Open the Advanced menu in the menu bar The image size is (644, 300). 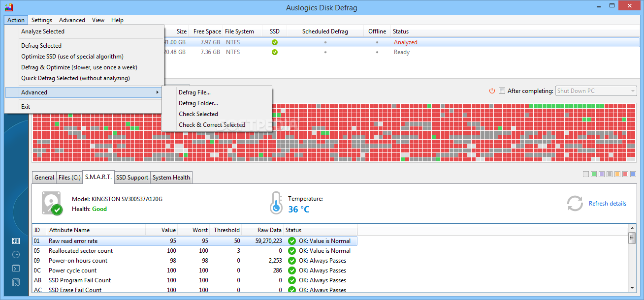pos(72,20)
